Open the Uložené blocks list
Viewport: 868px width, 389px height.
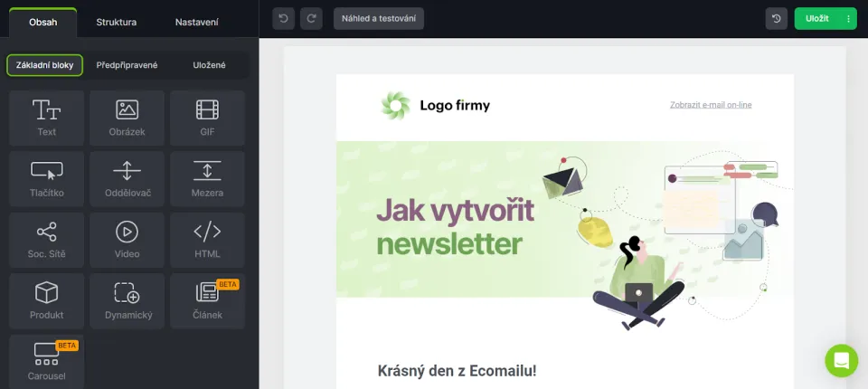(x=209, y=65)
